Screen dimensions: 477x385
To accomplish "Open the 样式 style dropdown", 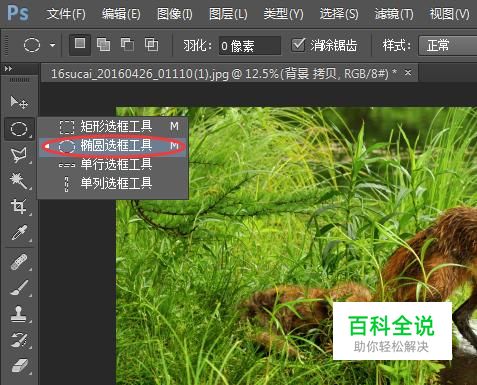I will 448,45.
